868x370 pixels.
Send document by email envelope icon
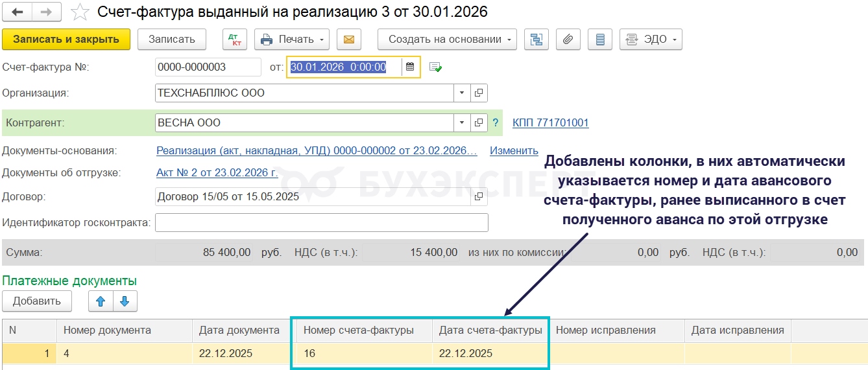[348, 39]
